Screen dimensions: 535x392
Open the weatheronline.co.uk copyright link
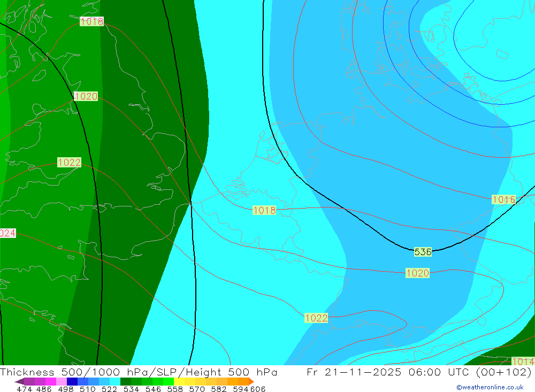click(490, 387)
